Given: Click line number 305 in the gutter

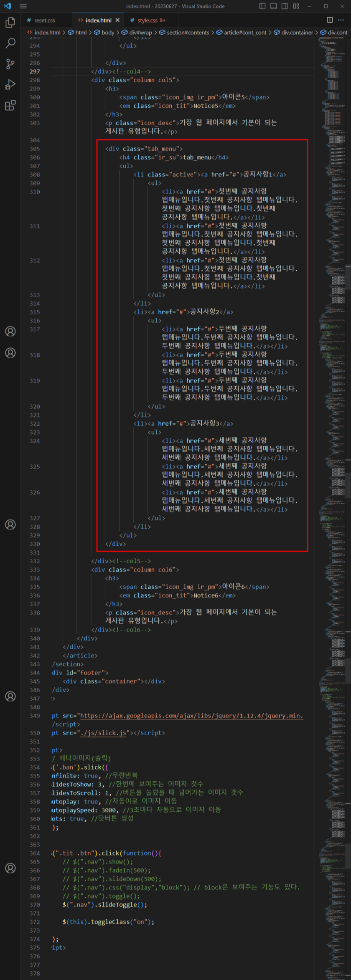Looking at the screenshot, I should (x=35, y=149).
